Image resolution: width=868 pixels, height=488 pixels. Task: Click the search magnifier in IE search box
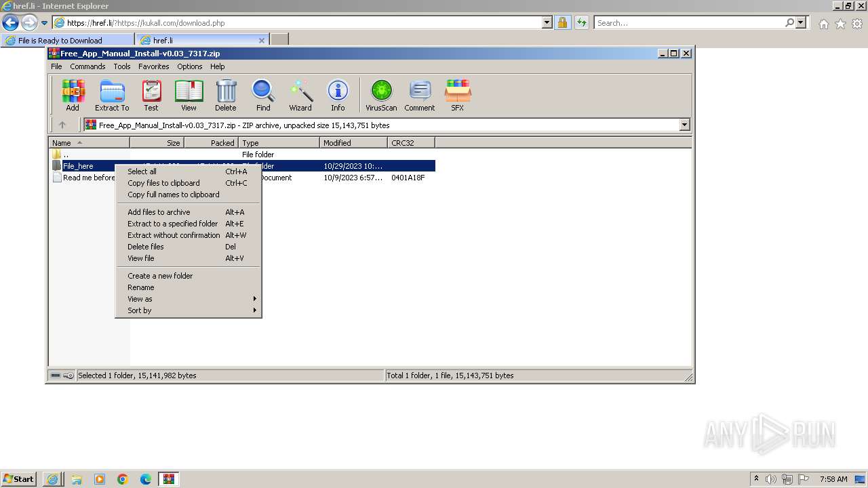point(789,23)
